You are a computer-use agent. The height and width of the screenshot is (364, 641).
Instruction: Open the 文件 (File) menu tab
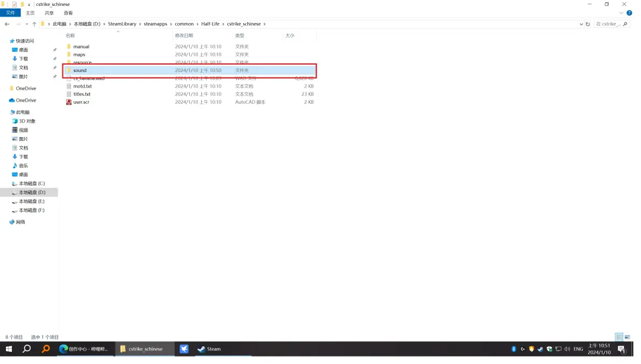10,13
